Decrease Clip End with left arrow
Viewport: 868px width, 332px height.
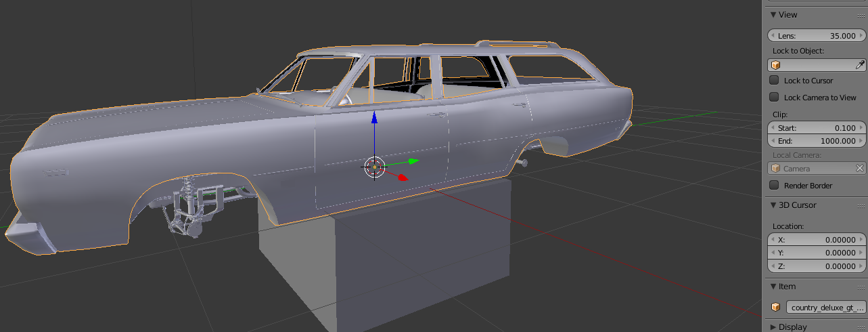pos(773,141)
